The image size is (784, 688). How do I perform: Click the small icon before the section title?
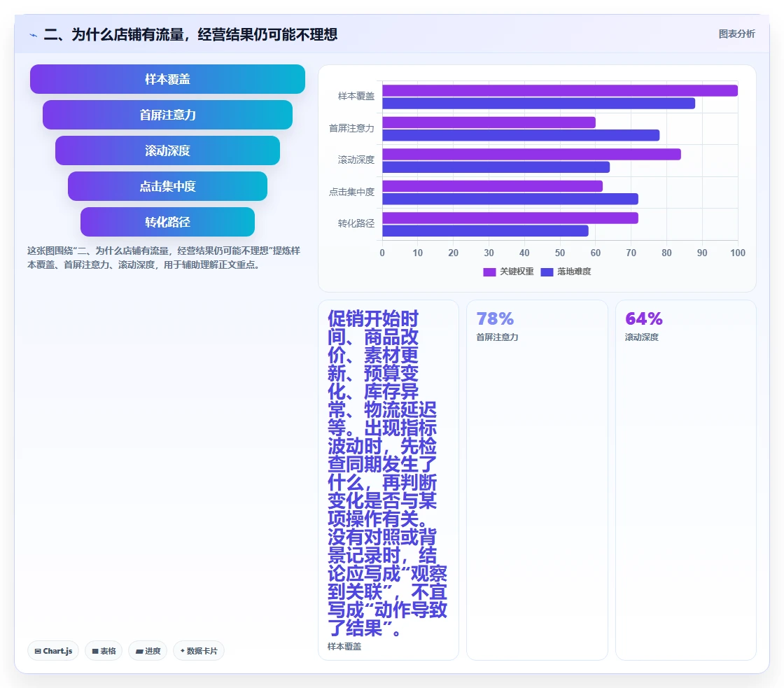33,35
